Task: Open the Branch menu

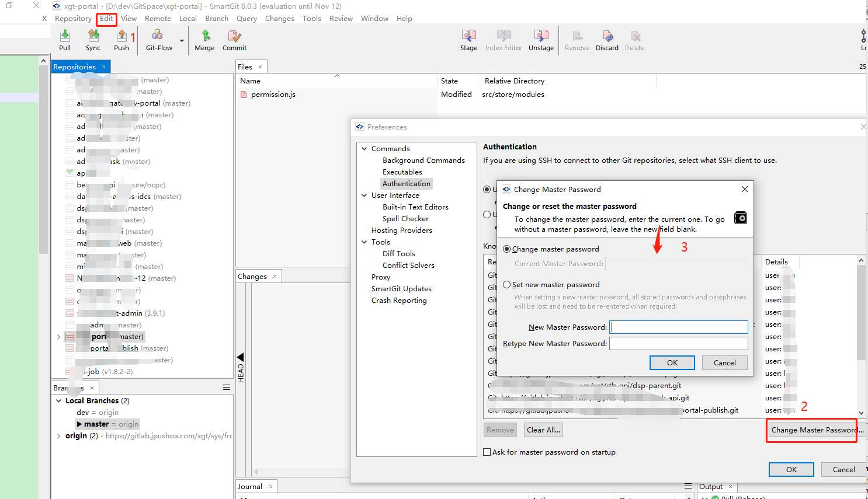Action: click(217, 19)
